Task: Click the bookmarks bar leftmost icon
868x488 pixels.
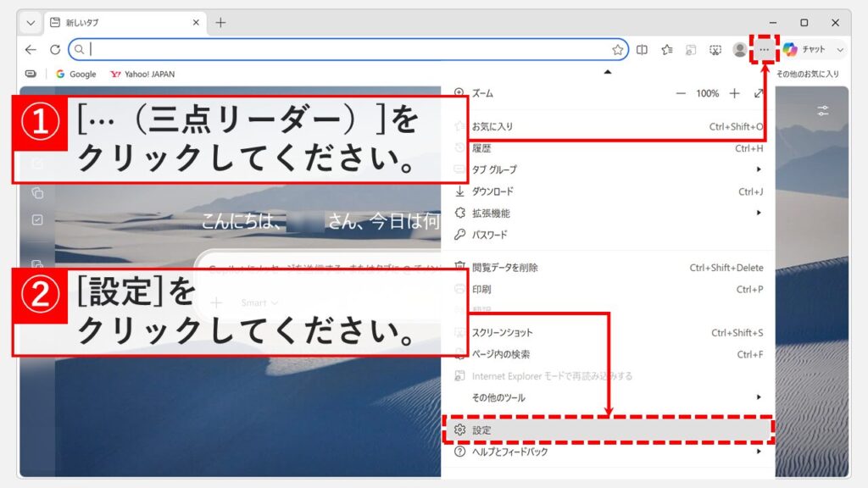Action: (x=31, y=75)
